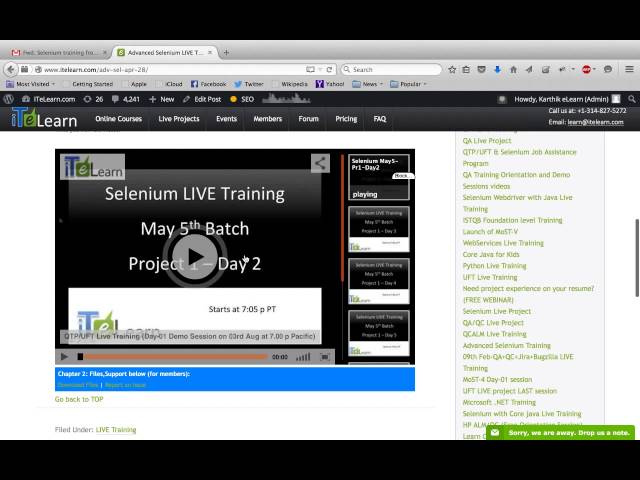This screenshot has height=480, width=640.
Task: Open the Yahoo bookmark
Action: tap(330, 84)
